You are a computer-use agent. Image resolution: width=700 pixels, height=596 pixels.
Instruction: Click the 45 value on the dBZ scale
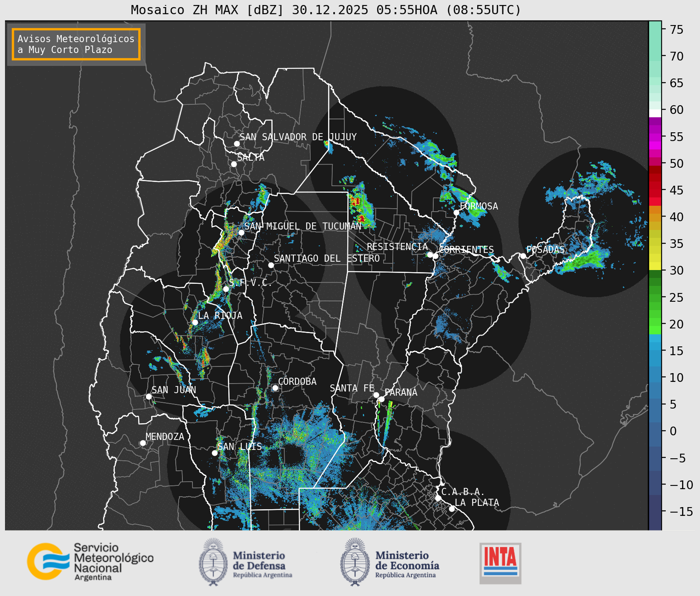click(x=677, y=190)
